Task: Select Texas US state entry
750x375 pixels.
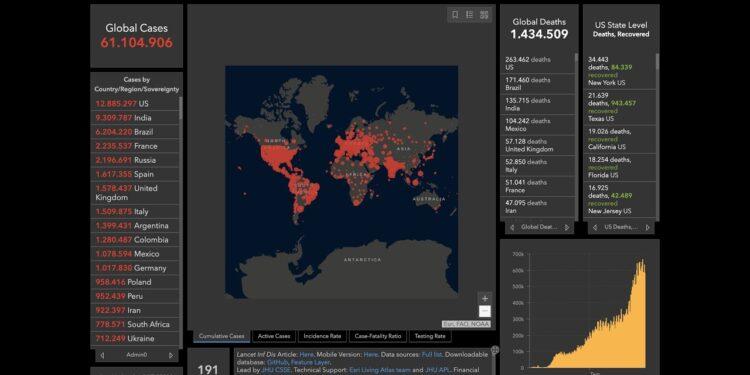Action: 620,107
